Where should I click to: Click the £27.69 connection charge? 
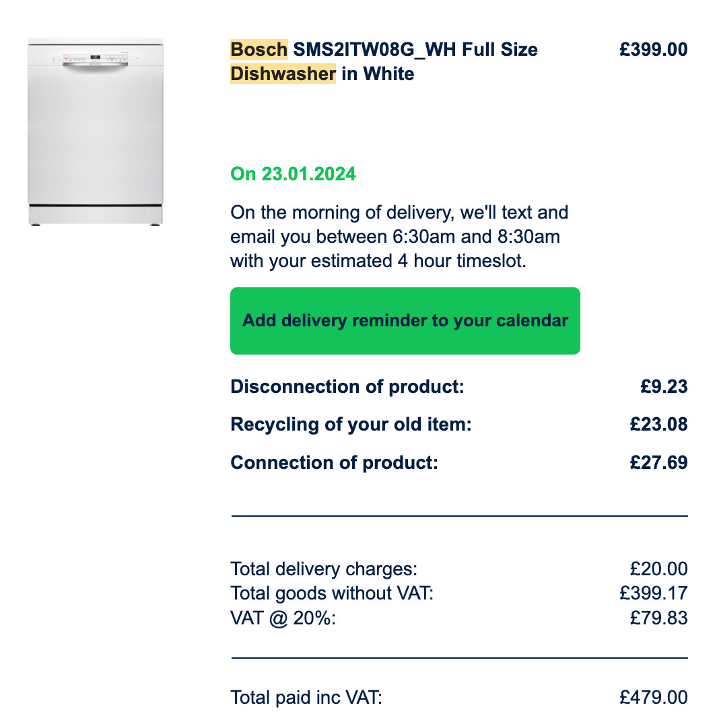(658, 463)
